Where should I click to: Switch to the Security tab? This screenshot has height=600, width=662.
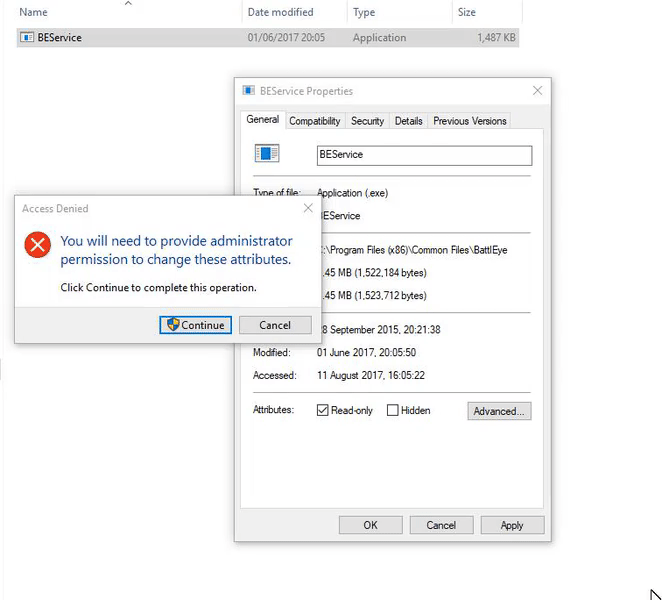[367, 121]
